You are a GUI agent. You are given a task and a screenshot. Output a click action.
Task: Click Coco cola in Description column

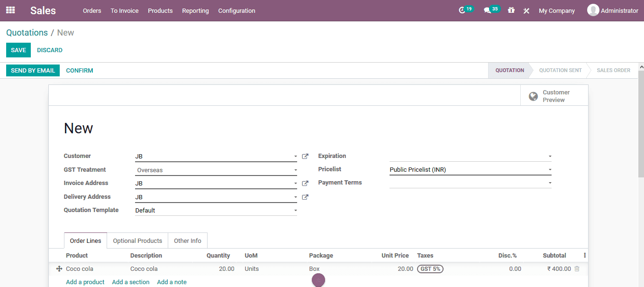[144, 269]
